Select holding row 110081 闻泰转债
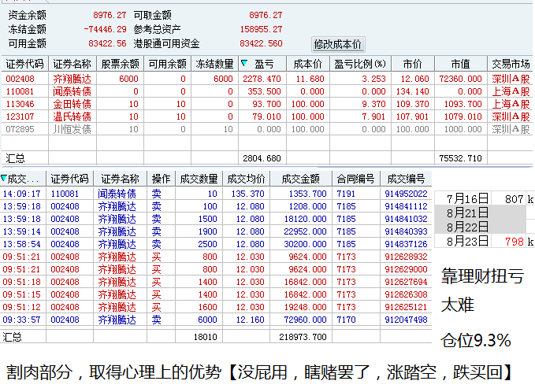535x392 pixels. pyautogui.click(x=267, y=91)
